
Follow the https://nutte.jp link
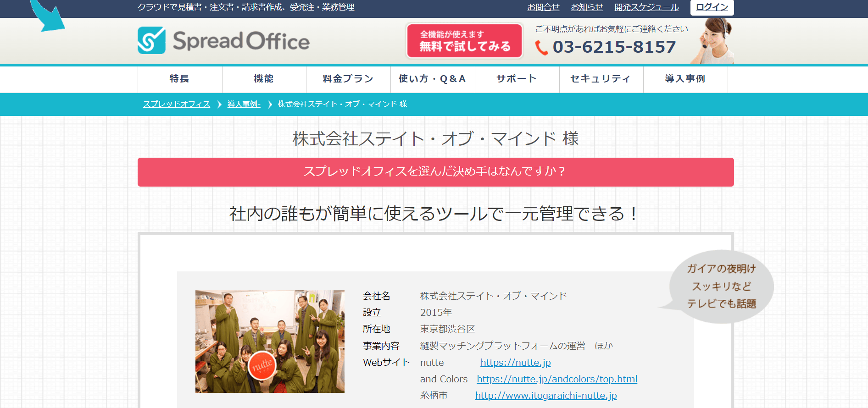516,363
